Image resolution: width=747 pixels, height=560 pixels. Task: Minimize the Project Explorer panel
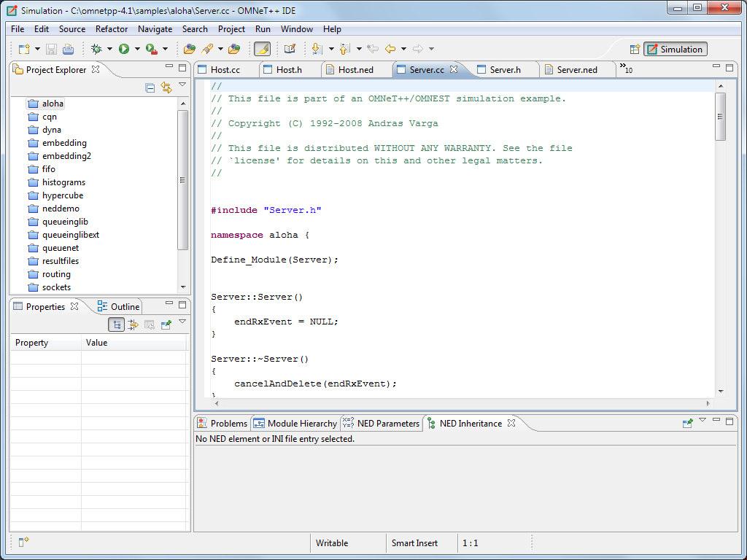tap(169, 67)
